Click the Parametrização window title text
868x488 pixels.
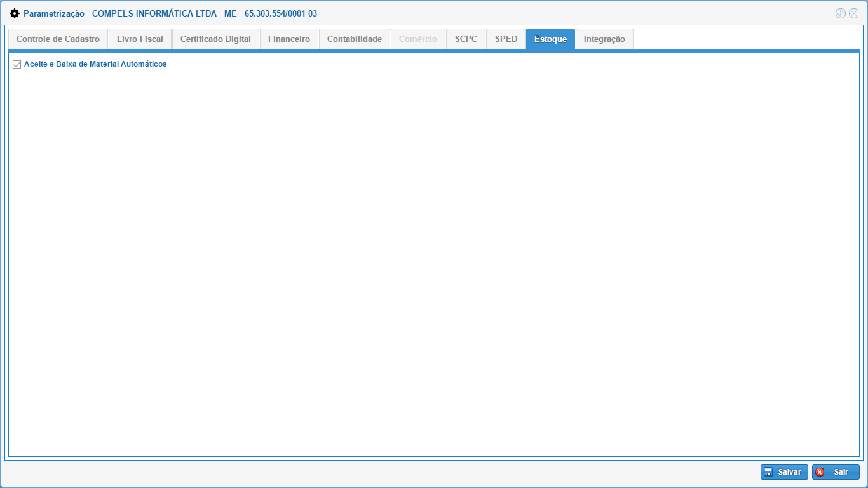pyautogui.click(x=170, y=13)
